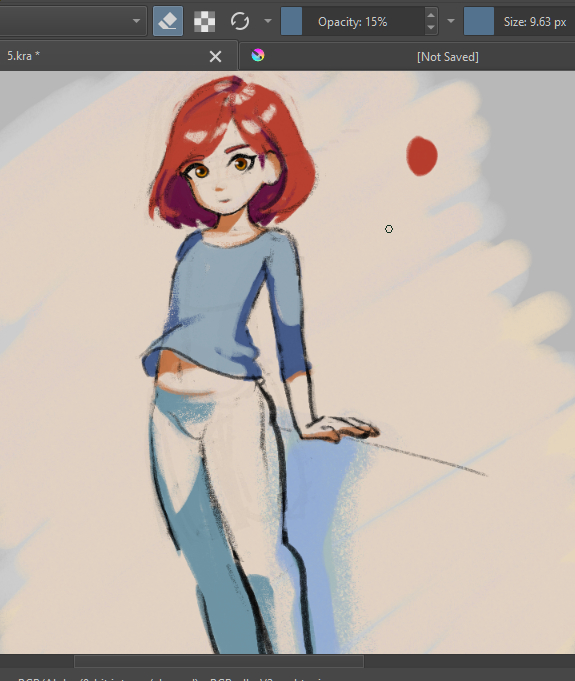Switch to the 5.kra document tab
Image resolution: width=575 pixels, height=681 pixels.
tap(118, 56)
